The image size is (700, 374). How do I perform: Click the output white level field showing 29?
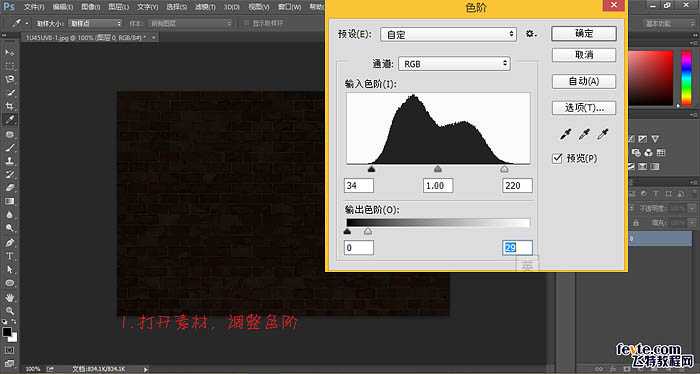pos(517,248)
